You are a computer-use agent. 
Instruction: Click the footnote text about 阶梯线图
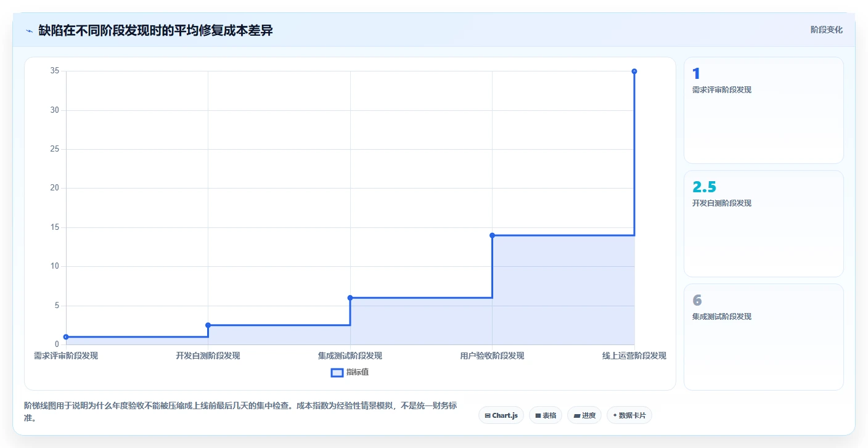240,412
